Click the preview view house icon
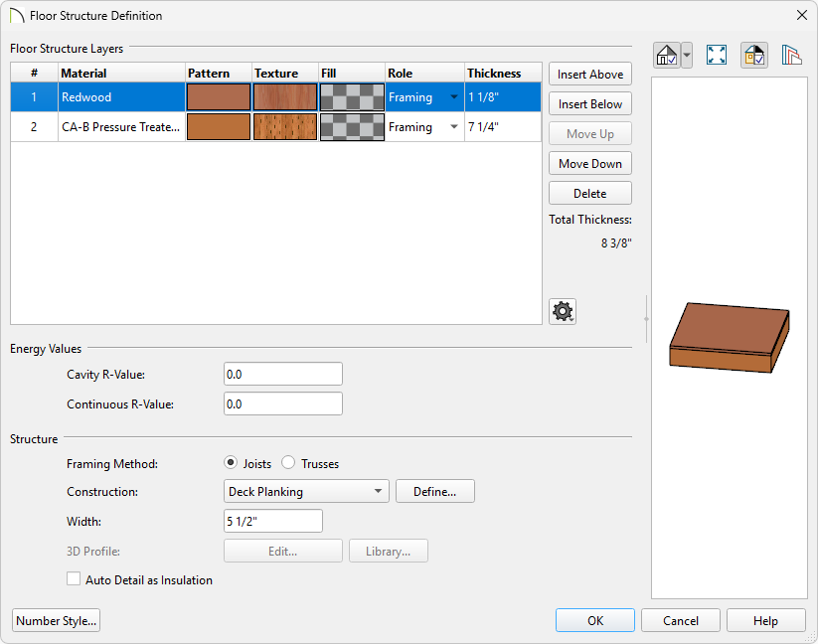 [x=667, y=55]
